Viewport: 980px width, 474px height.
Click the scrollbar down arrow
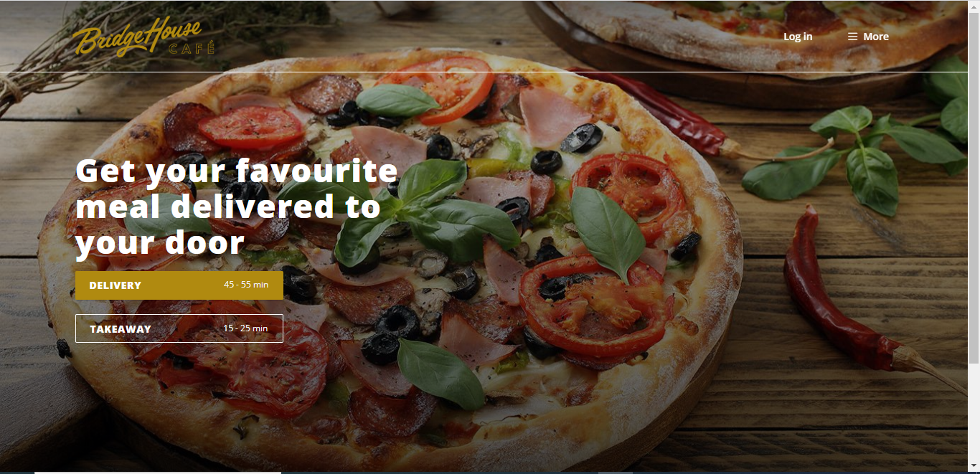[974, 468]
